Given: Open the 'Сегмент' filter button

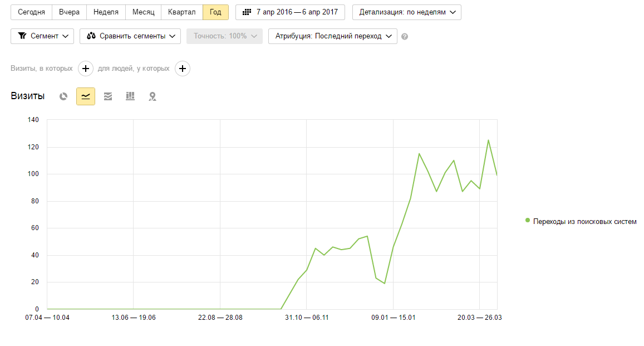Looking at the screenshot, I should click(x=42, y=36).
